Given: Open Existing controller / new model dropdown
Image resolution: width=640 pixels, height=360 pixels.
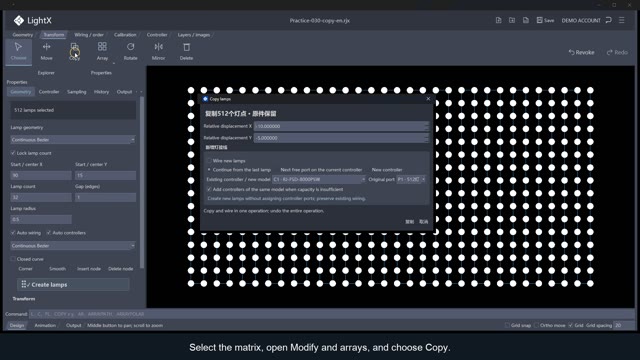Looking at the screenshot, I should [319, 179].
